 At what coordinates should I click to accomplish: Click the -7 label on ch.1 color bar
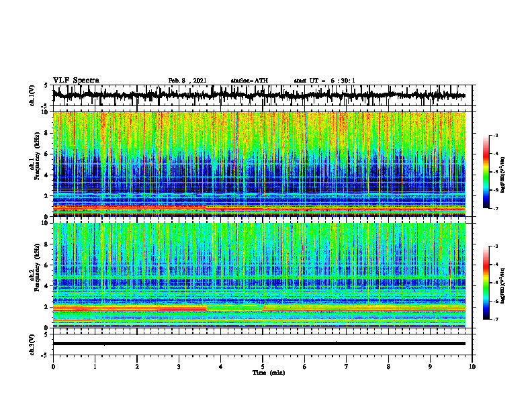pyautogui.click(x=495, y=208)
